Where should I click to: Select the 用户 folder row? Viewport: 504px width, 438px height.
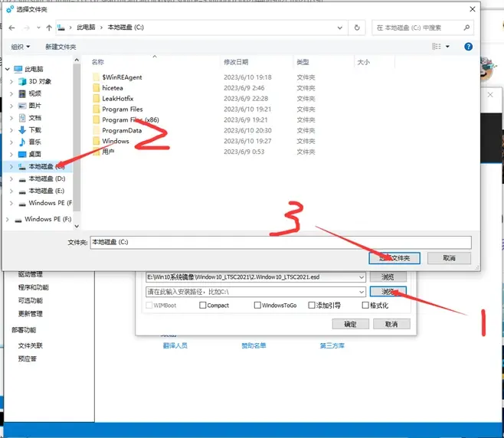204,152
